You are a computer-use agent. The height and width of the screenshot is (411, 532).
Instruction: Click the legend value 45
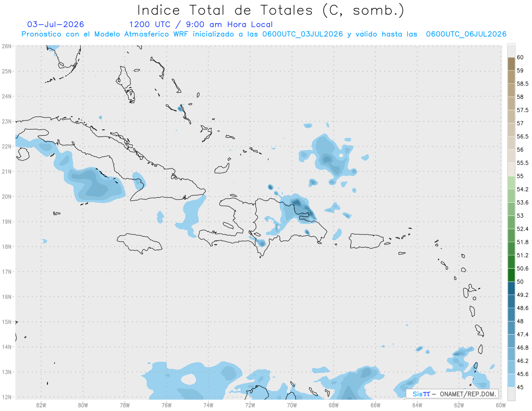click(520, 387)
